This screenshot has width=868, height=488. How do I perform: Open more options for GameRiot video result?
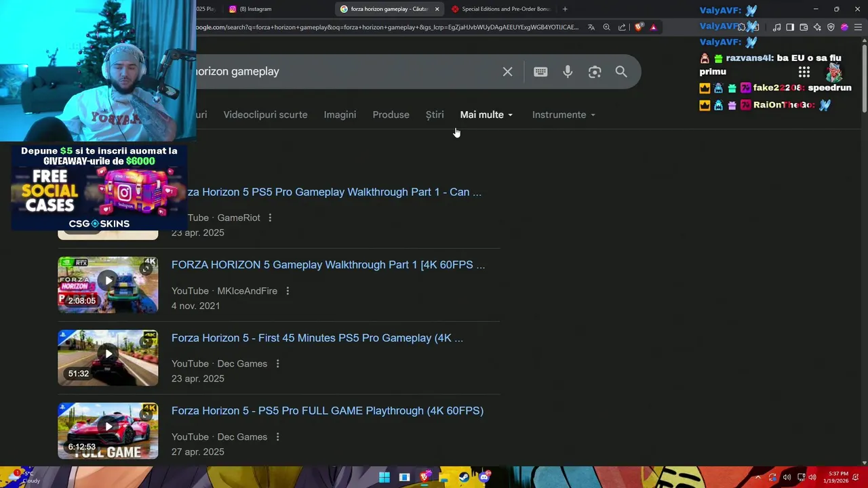click(x=270, y=218)
